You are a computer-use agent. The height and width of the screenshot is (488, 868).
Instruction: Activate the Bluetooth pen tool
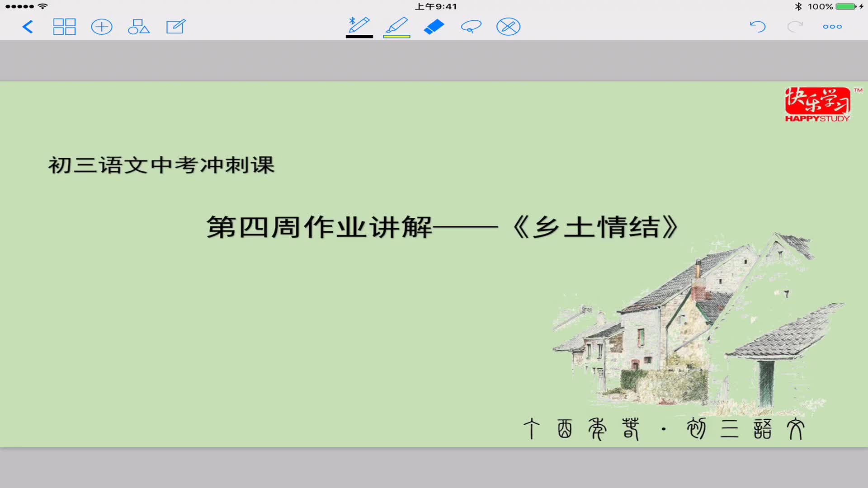click(359, 25)
